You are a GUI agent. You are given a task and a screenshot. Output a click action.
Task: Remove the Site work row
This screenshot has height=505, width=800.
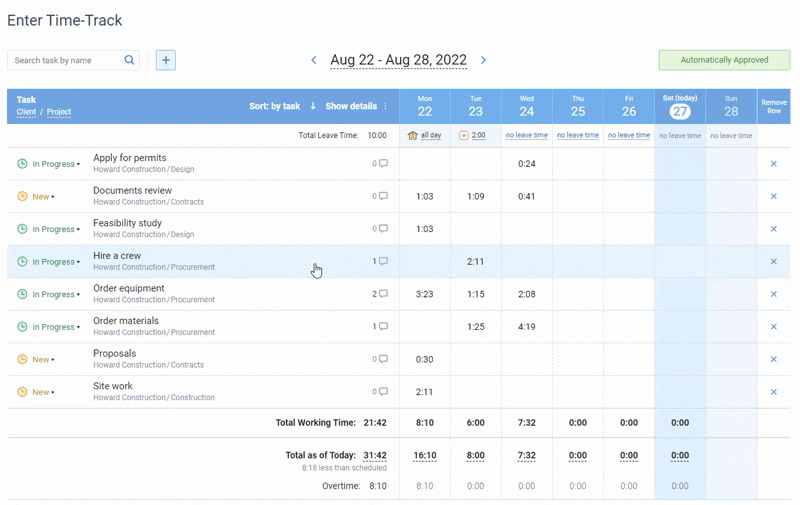[x=773, y=392]
